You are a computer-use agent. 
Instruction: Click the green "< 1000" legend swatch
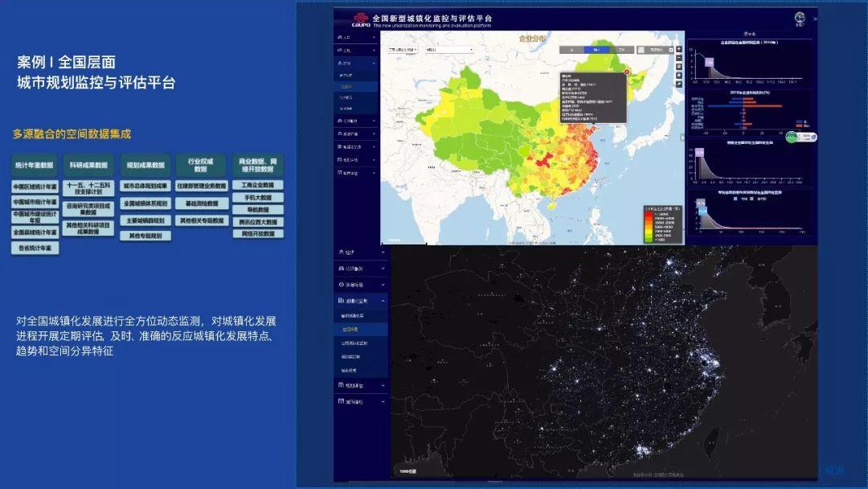point(649,240)
